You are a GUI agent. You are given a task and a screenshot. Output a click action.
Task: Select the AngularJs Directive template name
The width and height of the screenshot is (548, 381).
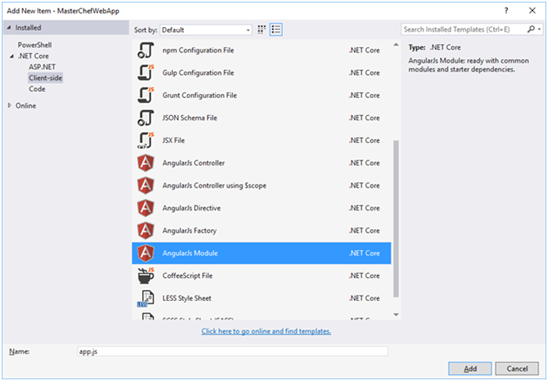point(191,208)
